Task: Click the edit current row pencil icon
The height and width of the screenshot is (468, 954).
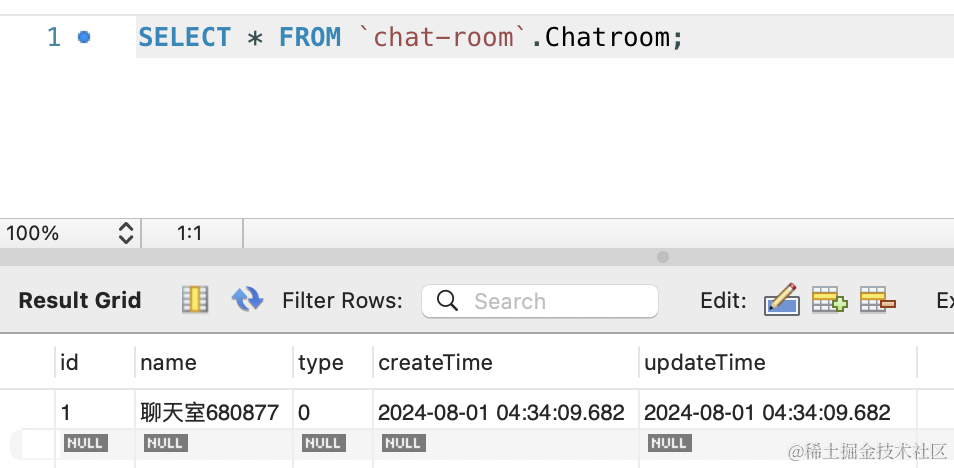Action: point(781,300)
